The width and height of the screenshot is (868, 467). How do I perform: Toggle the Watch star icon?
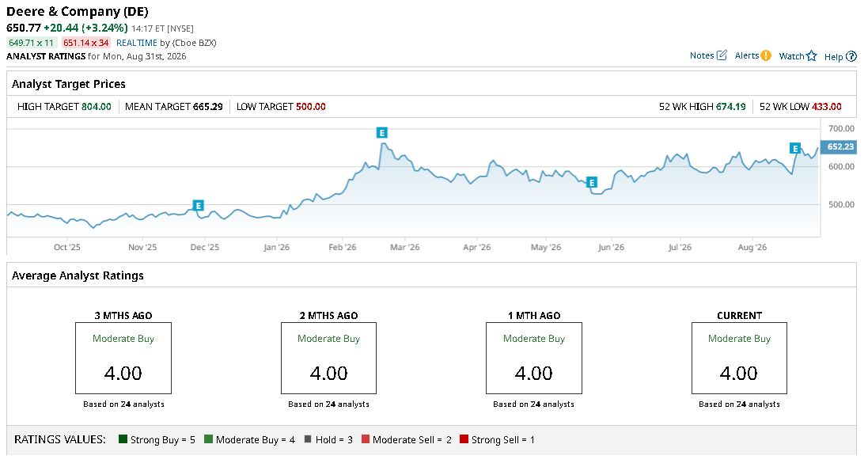[812, 55]
